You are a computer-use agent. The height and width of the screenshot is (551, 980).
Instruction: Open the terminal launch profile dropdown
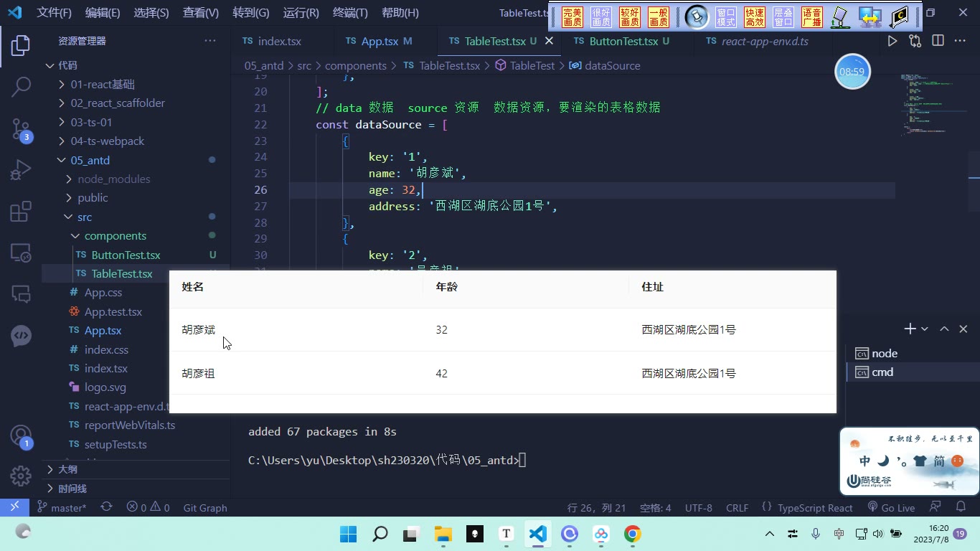pyautogui.click(x=925, y=329)
